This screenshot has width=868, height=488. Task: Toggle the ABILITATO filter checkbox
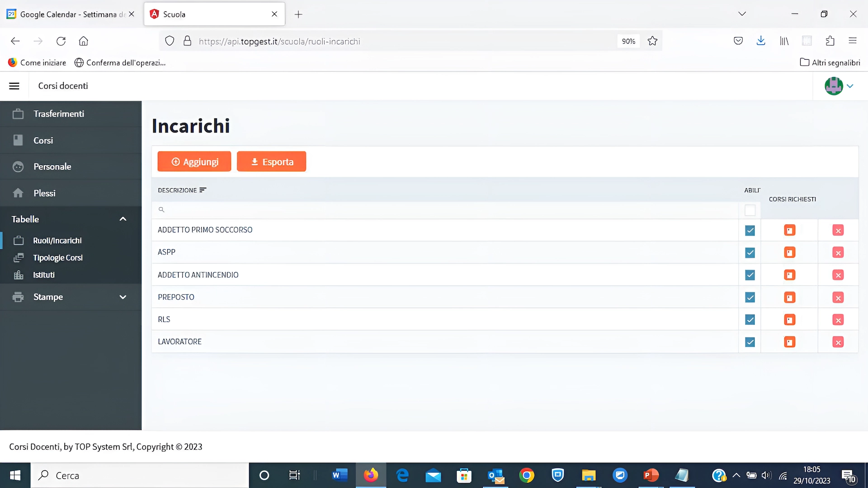tap(750, 210)
